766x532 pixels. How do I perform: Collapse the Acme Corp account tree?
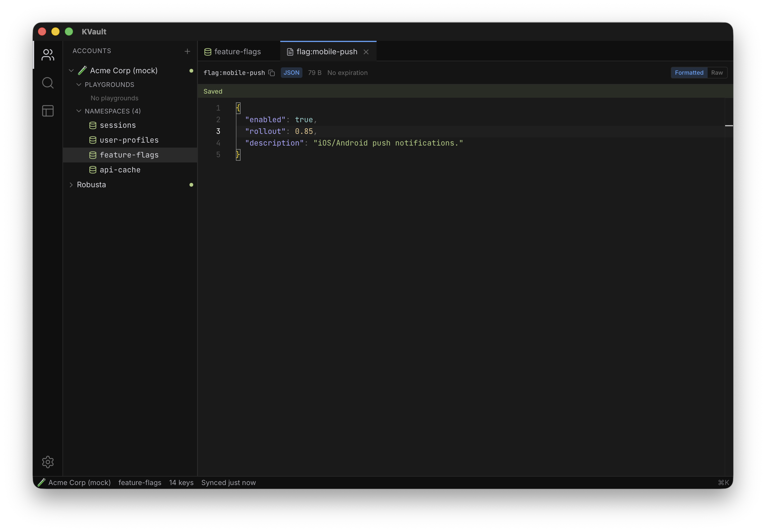pos(72,70)
